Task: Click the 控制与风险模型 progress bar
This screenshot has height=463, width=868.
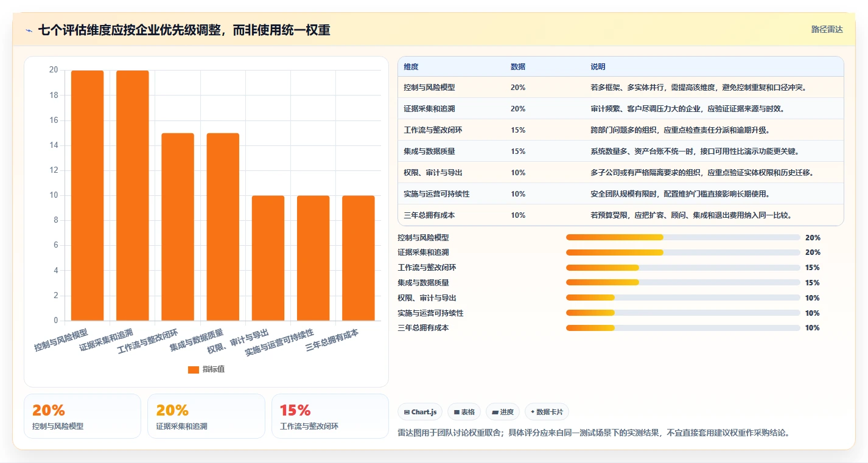Action: click(683, 237)
